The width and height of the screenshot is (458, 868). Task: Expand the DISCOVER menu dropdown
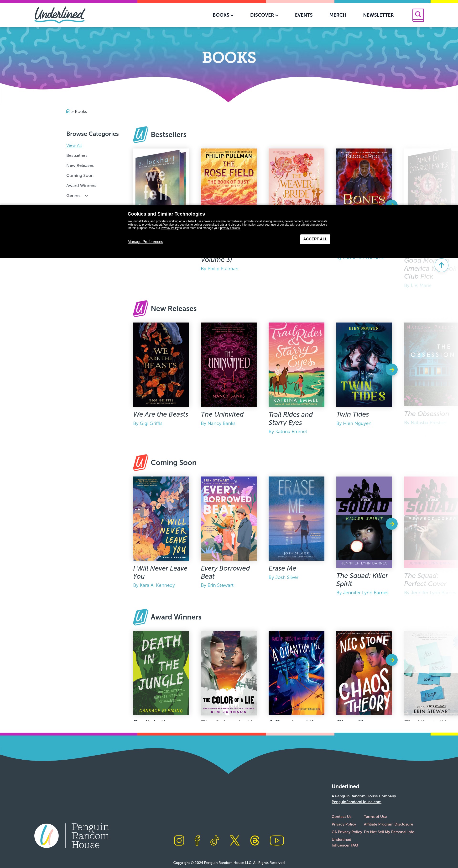(x=264, y=15)
